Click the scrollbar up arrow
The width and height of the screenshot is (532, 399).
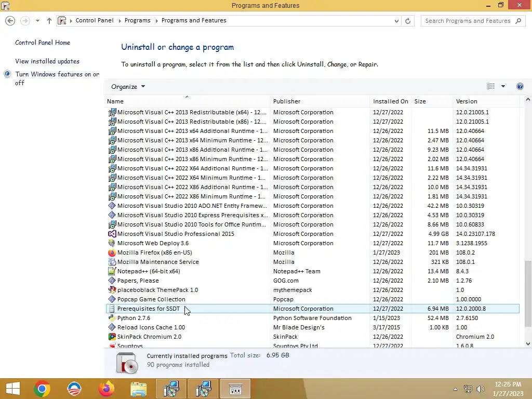(x=528, y=100)
